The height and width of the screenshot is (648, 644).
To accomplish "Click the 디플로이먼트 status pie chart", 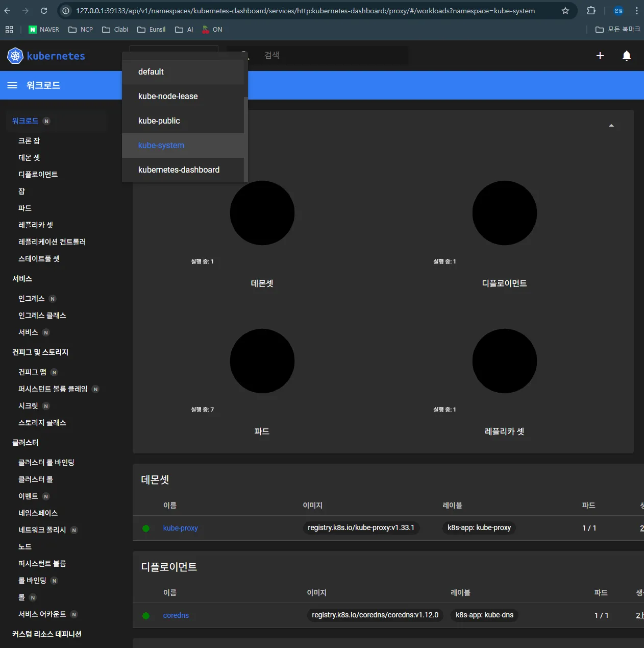I will pos(505,213).
